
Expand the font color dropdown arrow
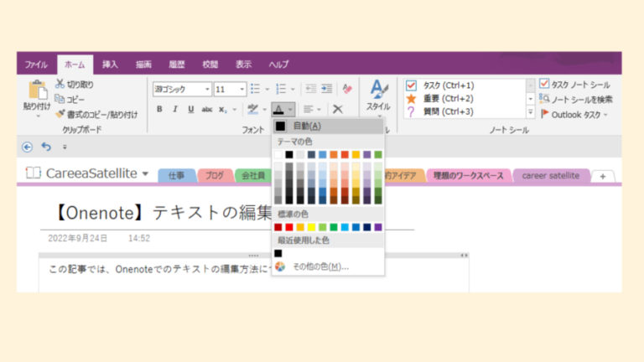click(x=290, y=110)
